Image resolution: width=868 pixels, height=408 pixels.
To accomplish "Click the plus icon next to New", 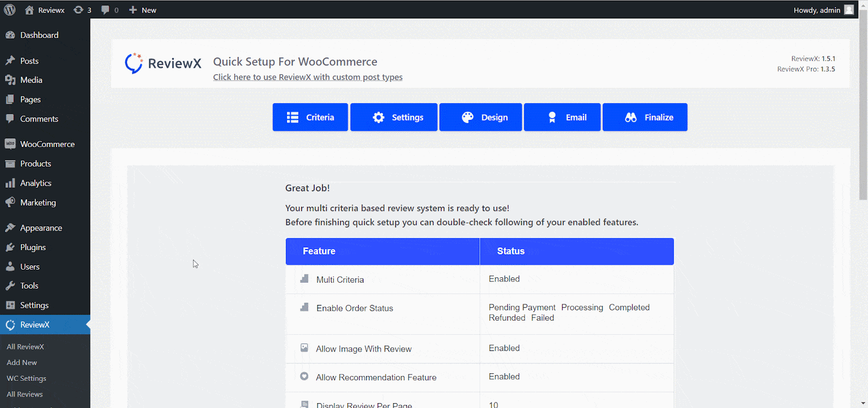I will 133,10.
